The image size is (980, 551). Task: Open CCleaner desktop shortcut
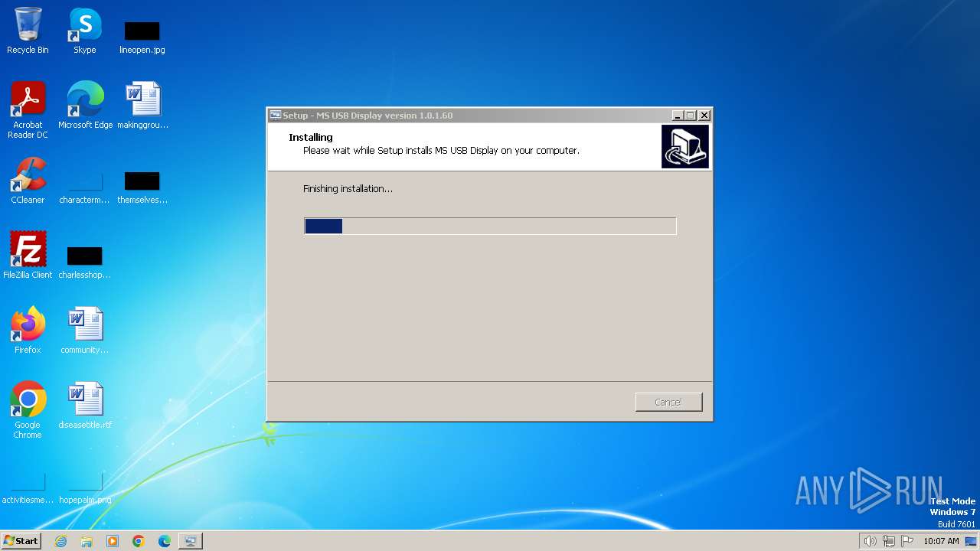point(28,181)
